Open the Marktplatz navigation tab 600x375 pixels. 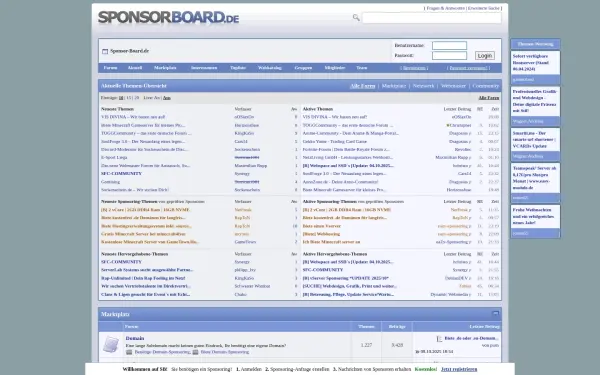(x=165, y=68)
